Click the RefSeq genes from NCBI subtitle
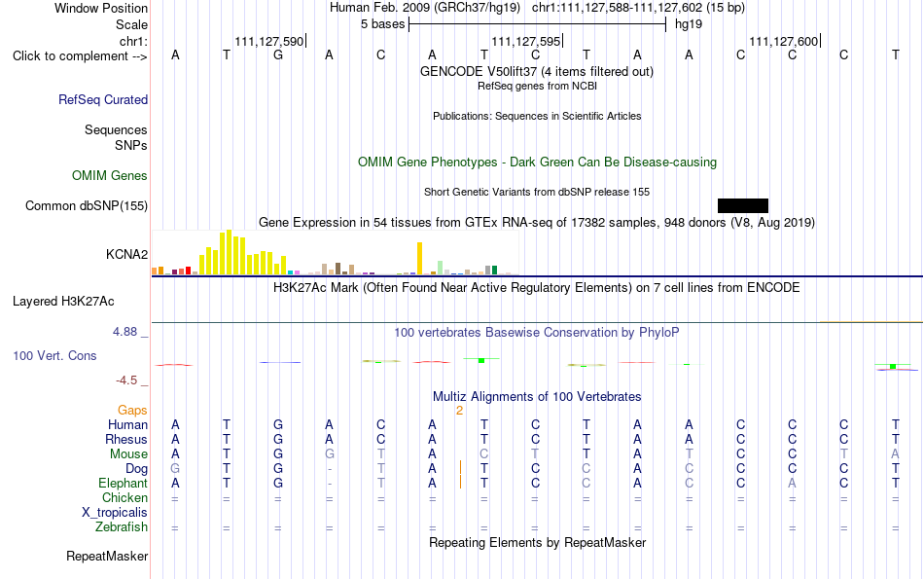 point(537,86)
